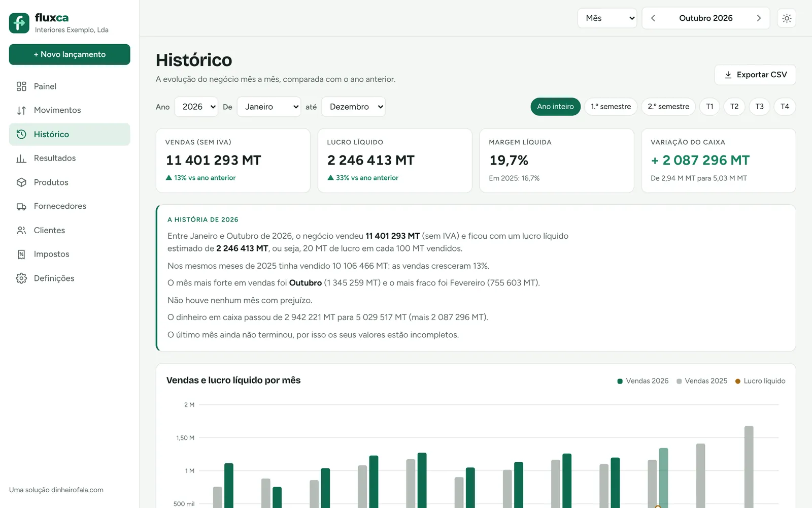Screen dimensions: 812x508
Task: Select the T3 quarter filter
Action: [x=759, y=107]
